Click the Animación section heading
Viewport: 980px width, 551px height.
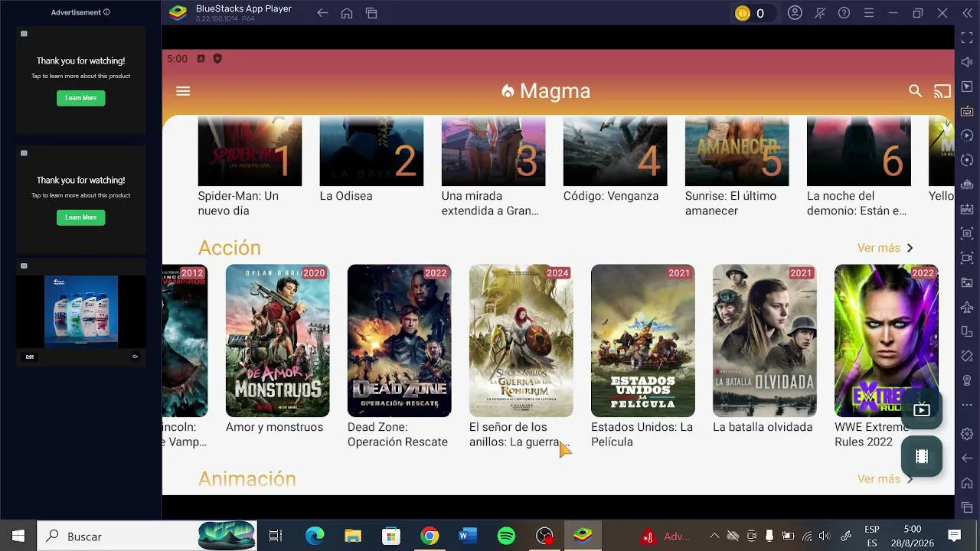click(x=247, y=479)
